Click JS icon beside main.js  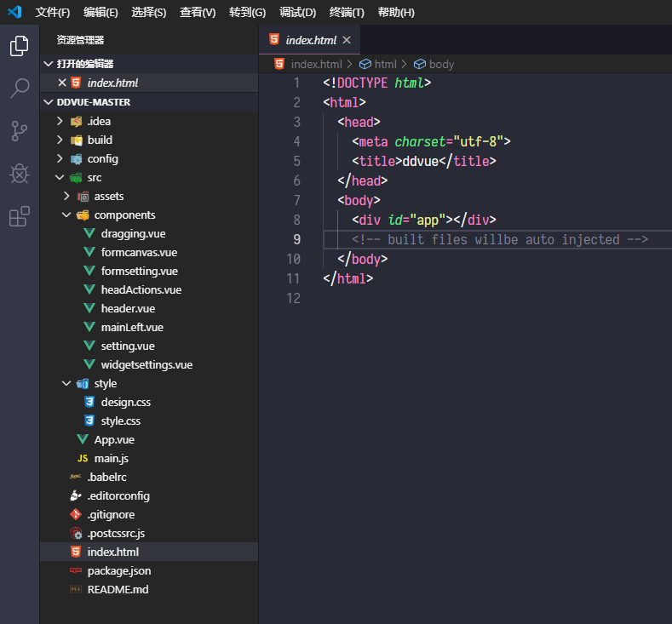(x=83, y=459)
